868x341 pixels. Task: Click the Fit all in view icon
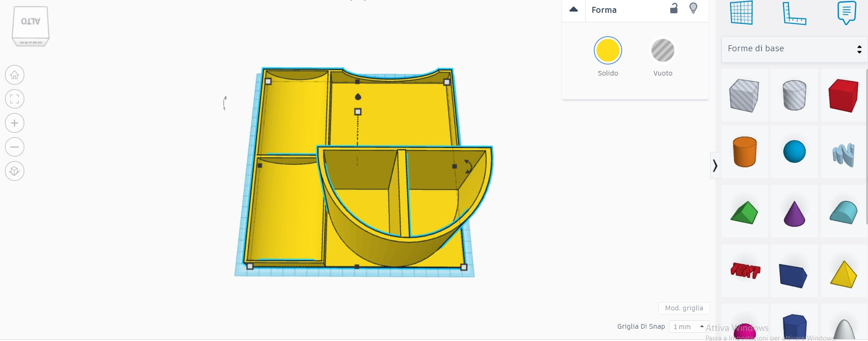point(15,99)
